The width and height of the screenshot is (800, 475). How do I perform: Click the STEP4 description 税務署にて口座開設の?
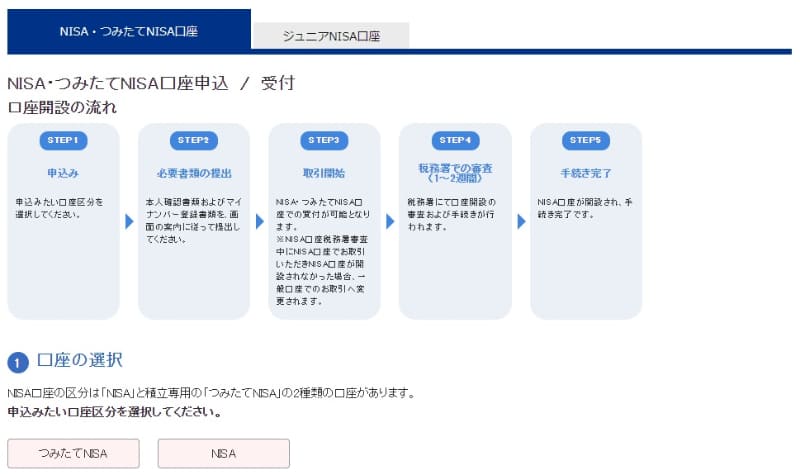[x=451, y=214]
